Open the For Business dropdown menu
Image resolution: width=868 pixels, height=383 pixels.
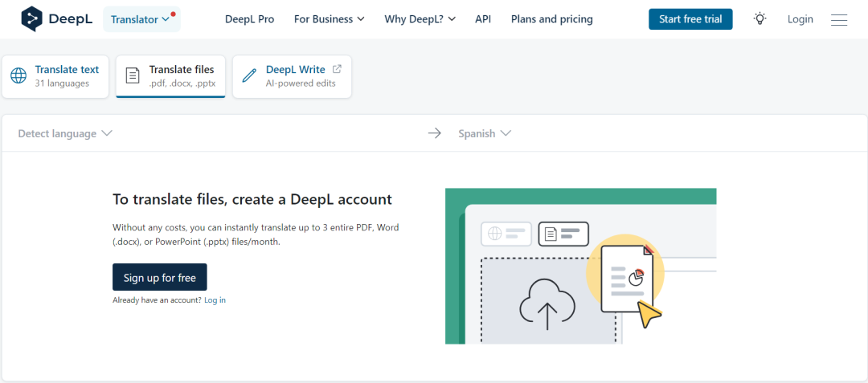tap(329, 19)
